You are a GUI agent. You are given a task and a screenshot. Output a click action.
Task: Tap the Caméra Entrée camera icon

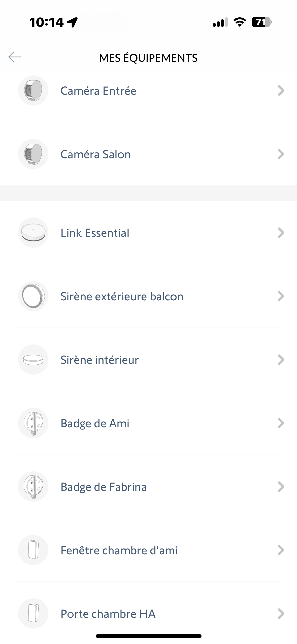[33, 91]
